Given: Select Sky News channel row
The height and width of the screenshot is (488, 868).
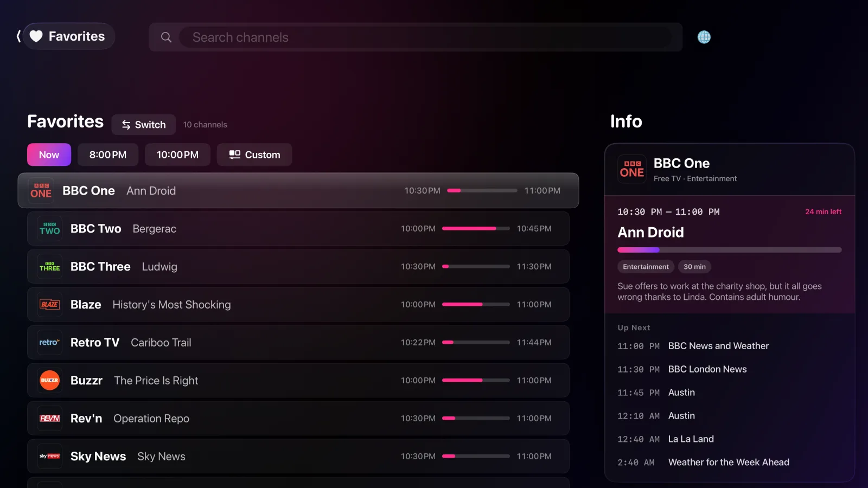Looking at the screenshot, I should (x=298, y=457).
